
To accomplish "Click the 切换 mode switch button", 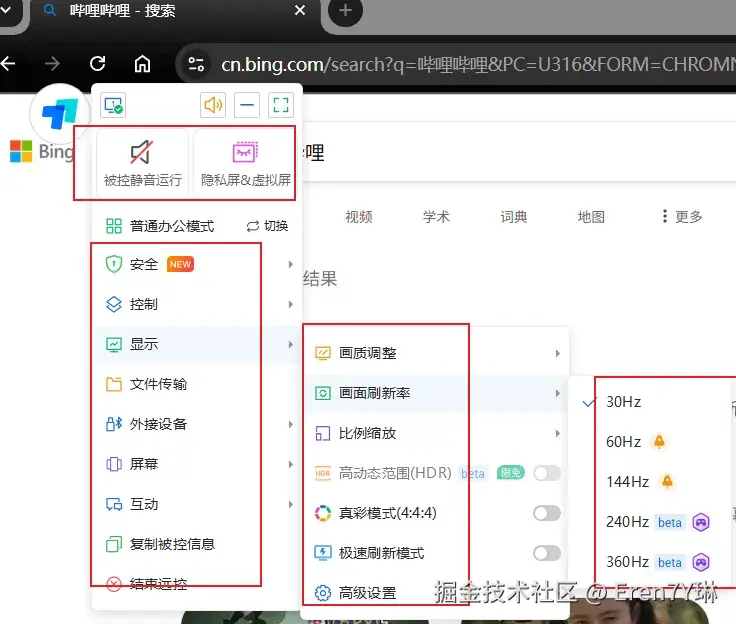I will (x=267, y=226).
